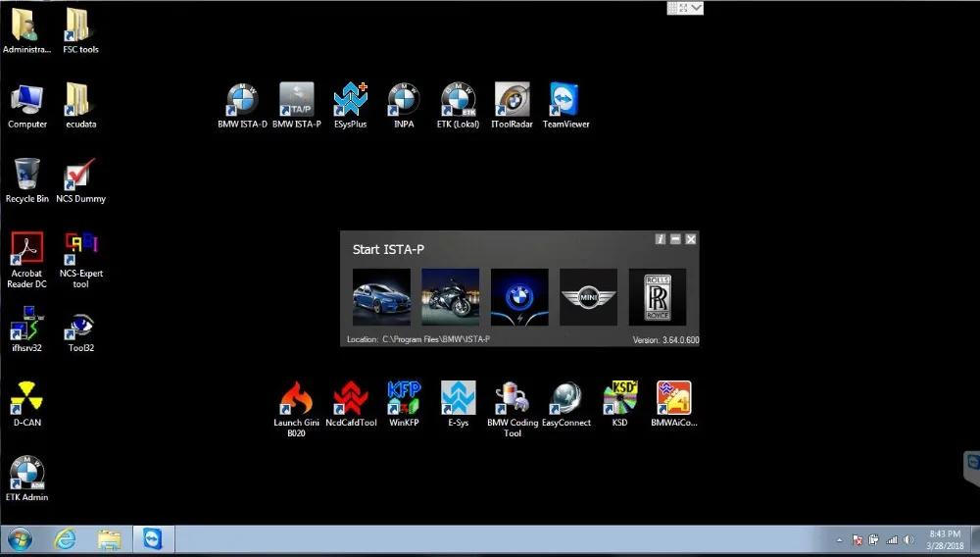980x557 pixels.
Task: Select the EasyConnect shortcut
Action: [x=565, y=404]
